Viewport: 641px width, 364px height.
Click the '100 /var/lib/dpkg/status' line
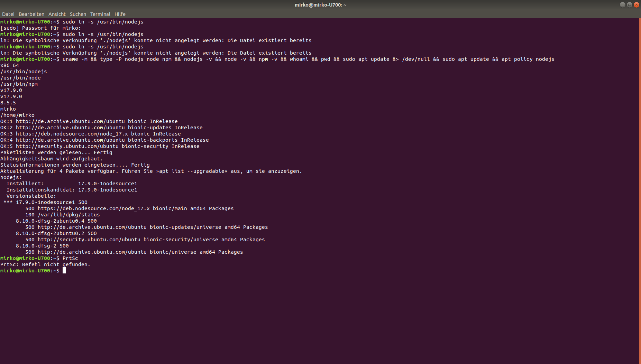pyautogui.click(x=63, y=215)
